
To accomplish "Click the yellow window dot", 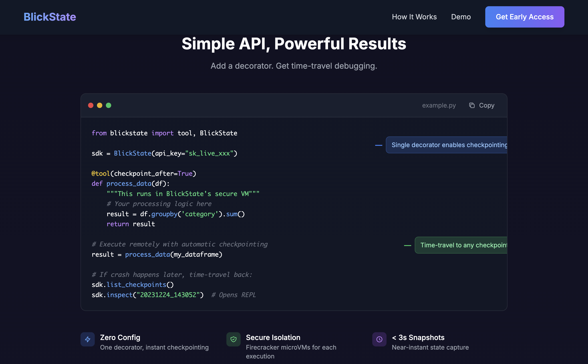I will [99, 105].
